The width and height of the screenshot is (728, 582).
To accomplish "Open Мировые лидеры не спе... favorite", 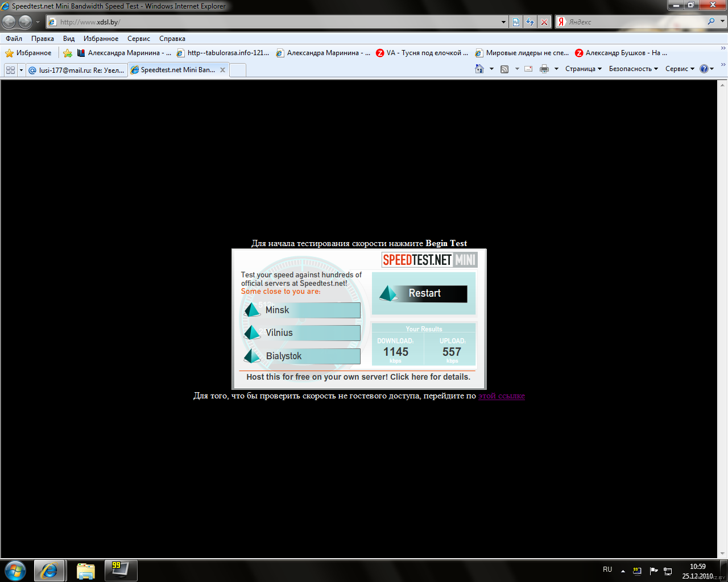I will (522, 53).
